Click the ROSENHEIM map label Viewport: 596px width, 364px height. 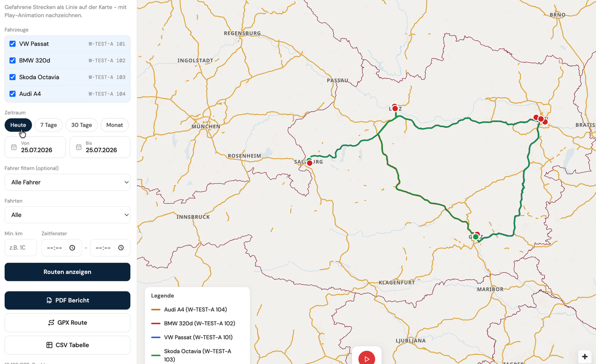point(245,156)
